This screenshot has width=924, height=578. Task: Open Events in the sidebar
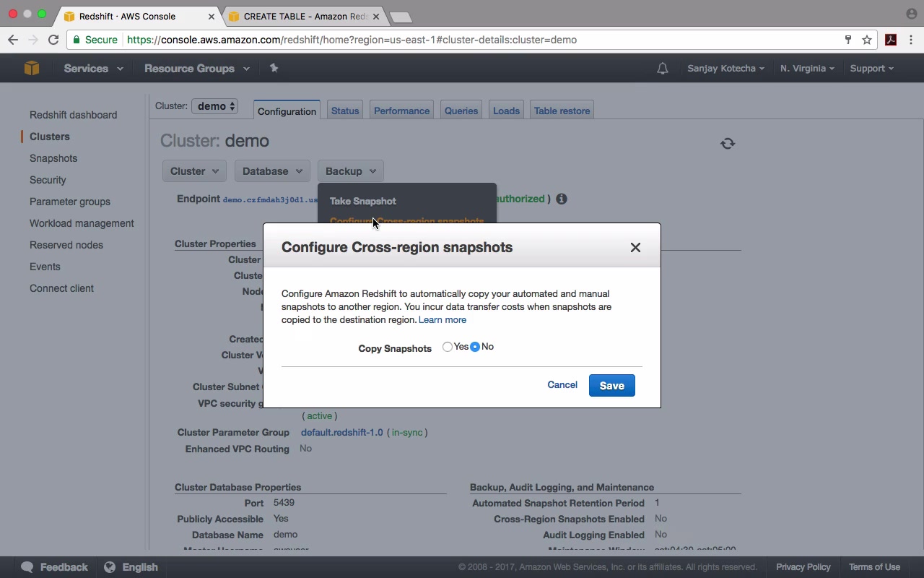(45, 267)
